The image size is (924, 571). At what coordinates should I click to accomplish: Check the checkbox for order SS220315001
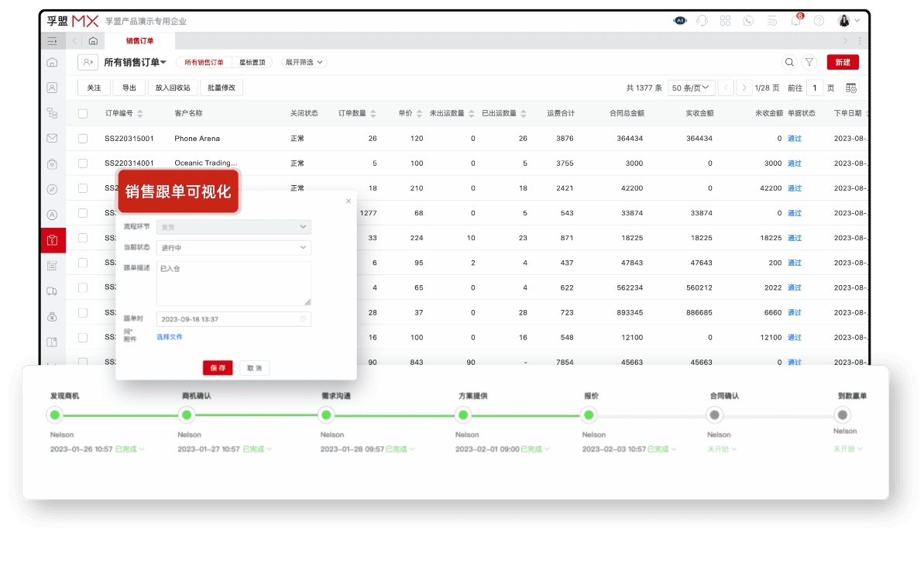[83, 138]
